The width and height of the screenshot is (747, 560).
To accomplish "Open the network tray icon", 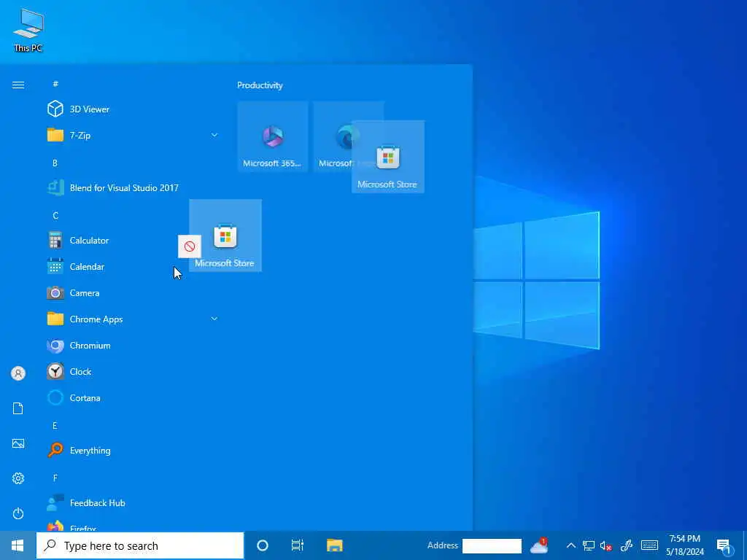I will 589,545.
